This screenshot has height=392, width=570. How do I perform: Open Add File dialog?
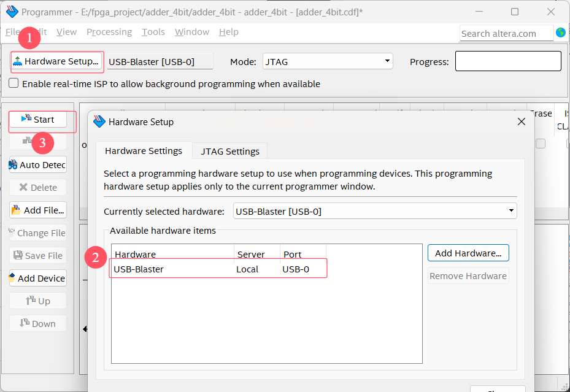[38, 210]
